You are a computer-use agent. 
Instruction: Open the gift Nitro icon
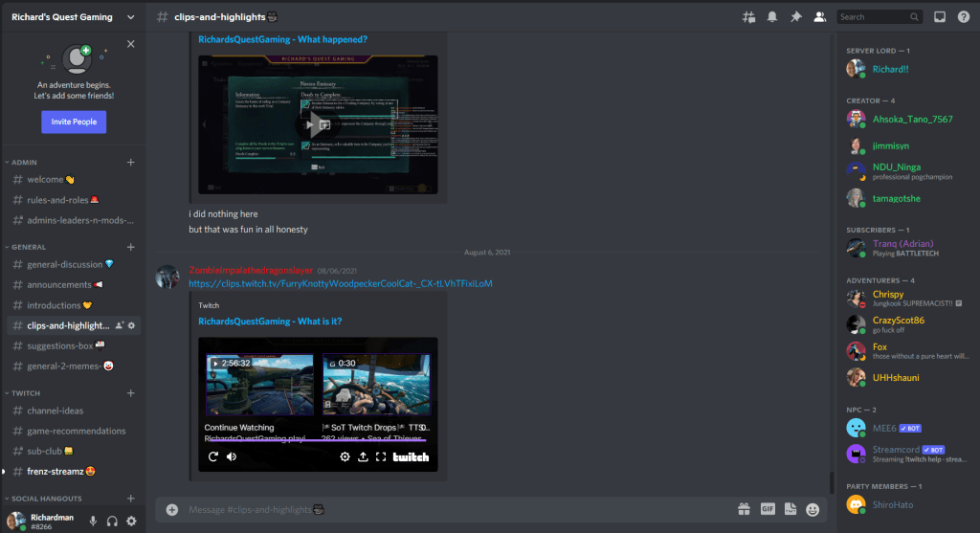click(744, 509)
